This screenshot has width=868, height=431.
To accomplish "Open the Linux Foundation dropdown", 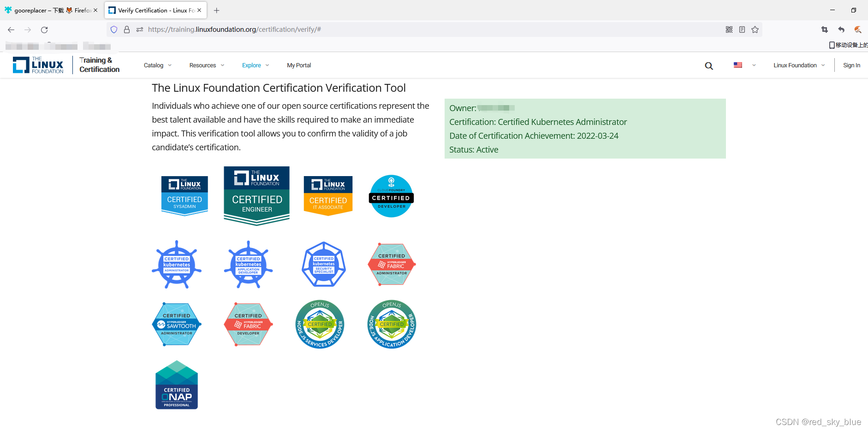I will (x=799, y=65).
